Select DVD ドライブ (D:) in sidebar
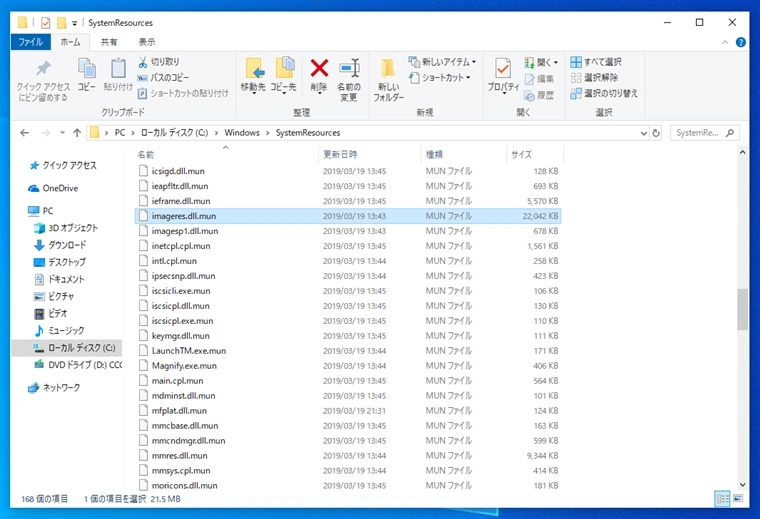760x519 pixels. 78,364
